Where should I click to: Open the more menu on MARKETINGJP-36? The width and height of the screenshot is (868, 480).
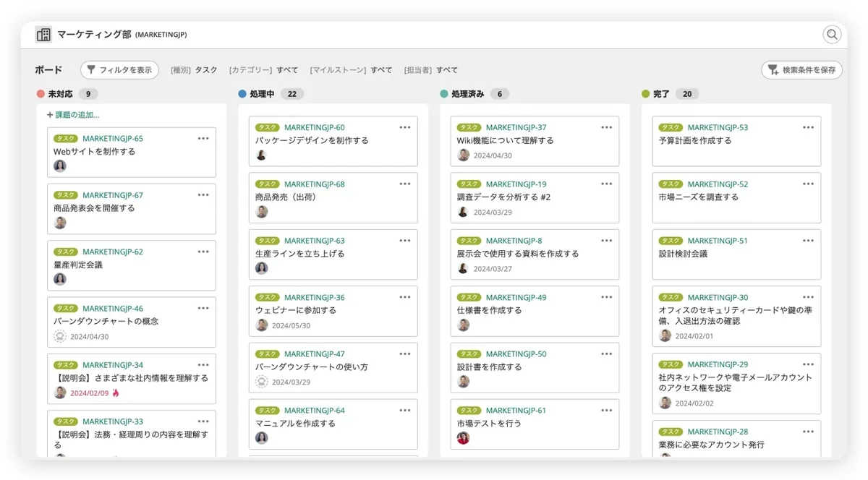[x=405, y=297]
